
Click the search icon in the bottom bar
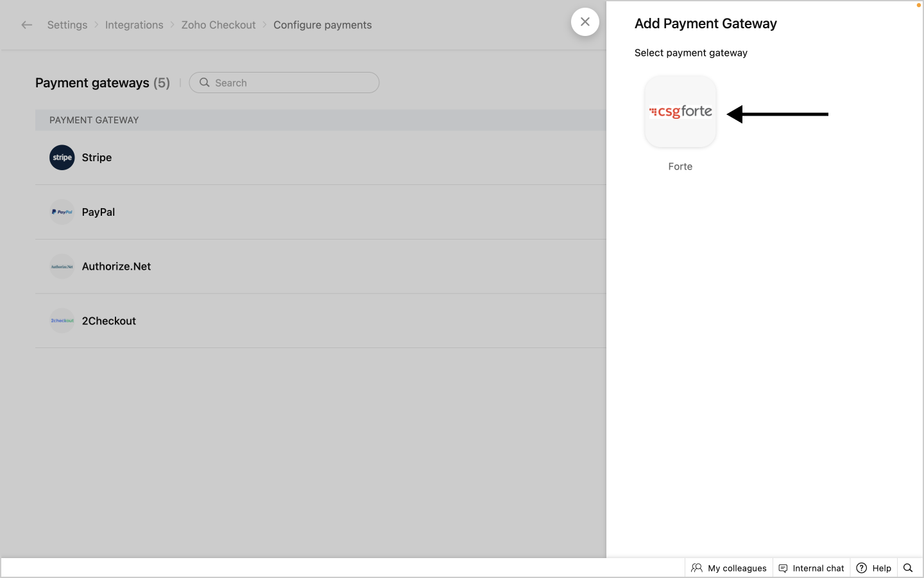click(x=908, y=568)
